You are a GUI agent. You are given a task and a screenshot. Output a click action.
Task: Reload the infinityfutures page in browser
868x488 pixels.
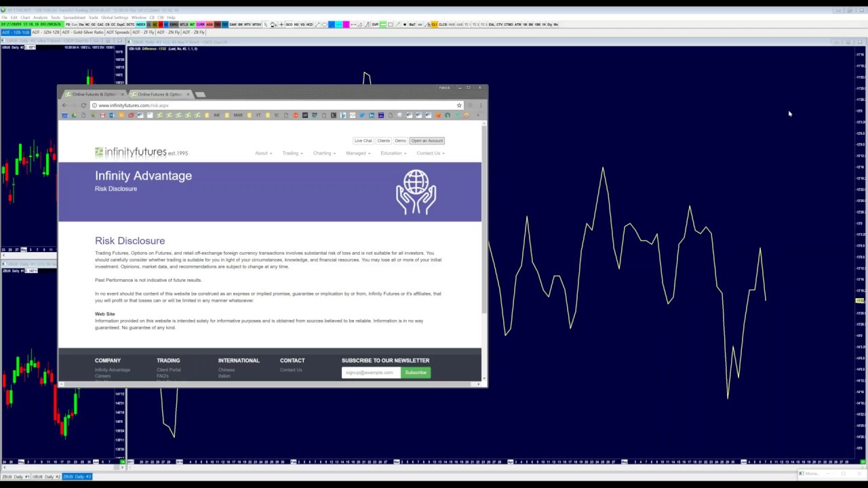[83, 105]
